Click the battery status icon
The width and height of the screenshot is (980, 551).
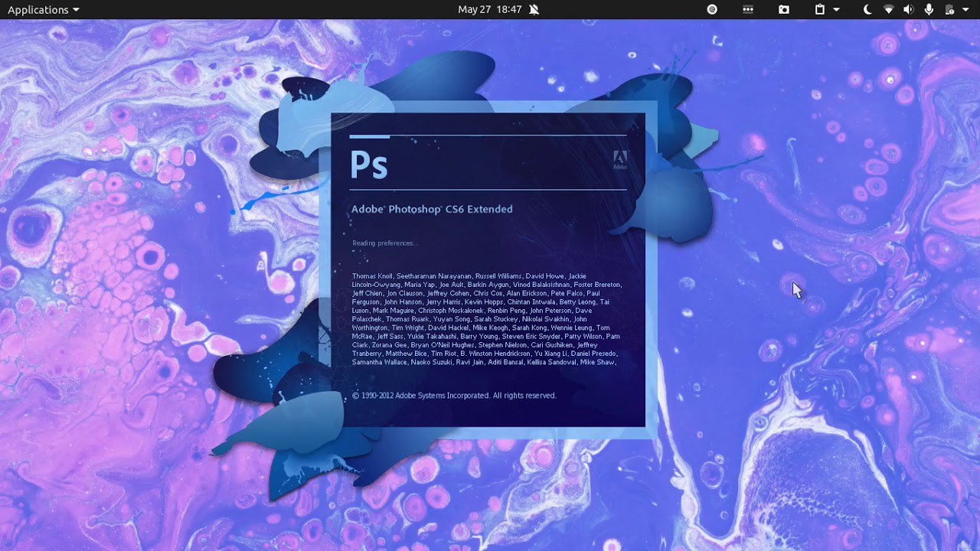pos(949,9)
